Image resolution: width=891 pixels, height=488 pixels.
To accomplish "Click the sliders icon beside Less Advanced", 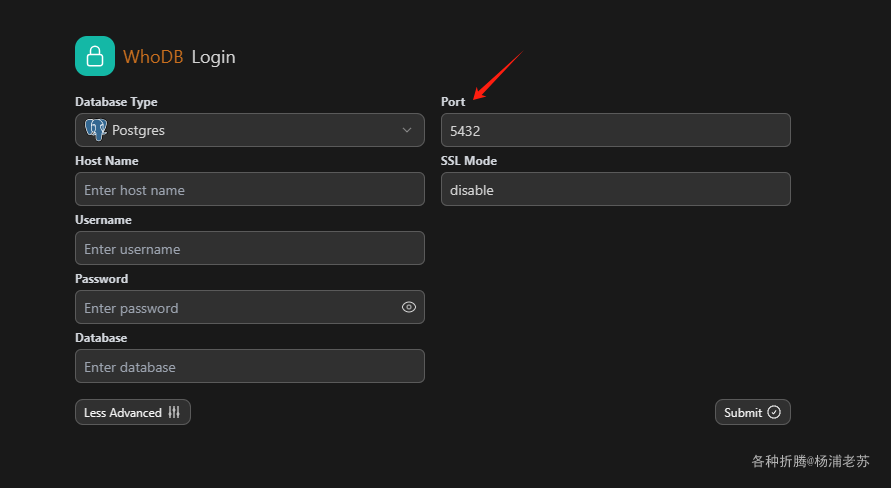I will (x=174, y=413).
